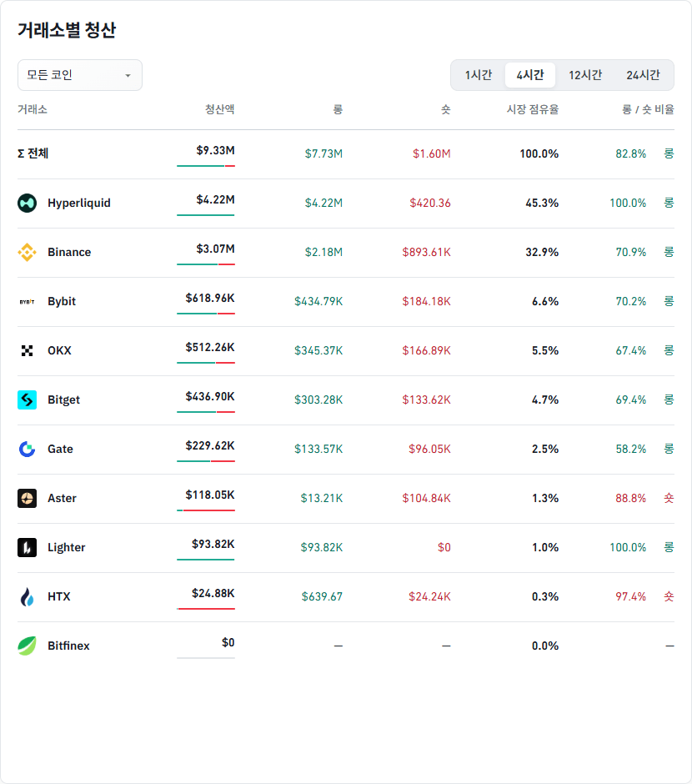Click Bybit's ratio 70.2%
The image size is (692, 784).
click(630, 301)
